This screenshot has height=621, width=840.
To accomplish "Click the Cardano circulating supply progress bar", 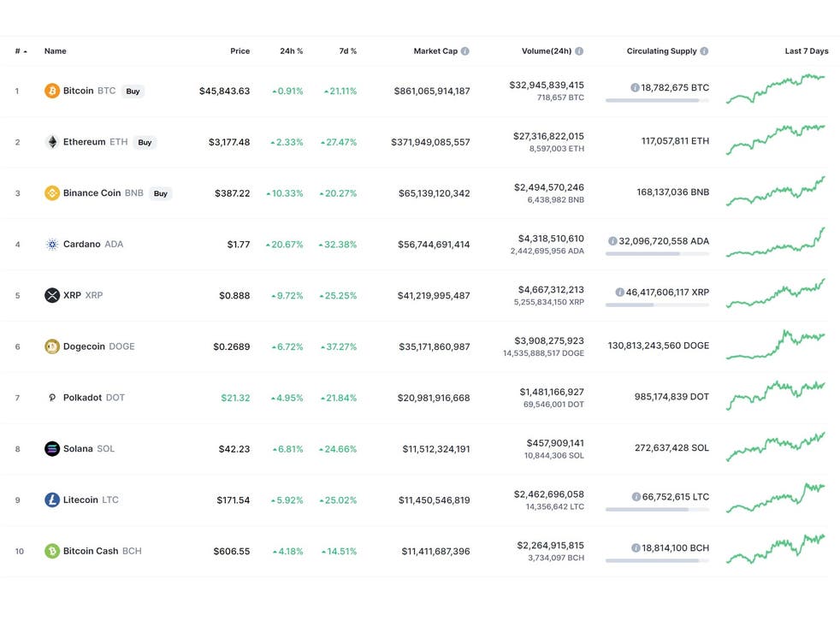I will 657,253.
